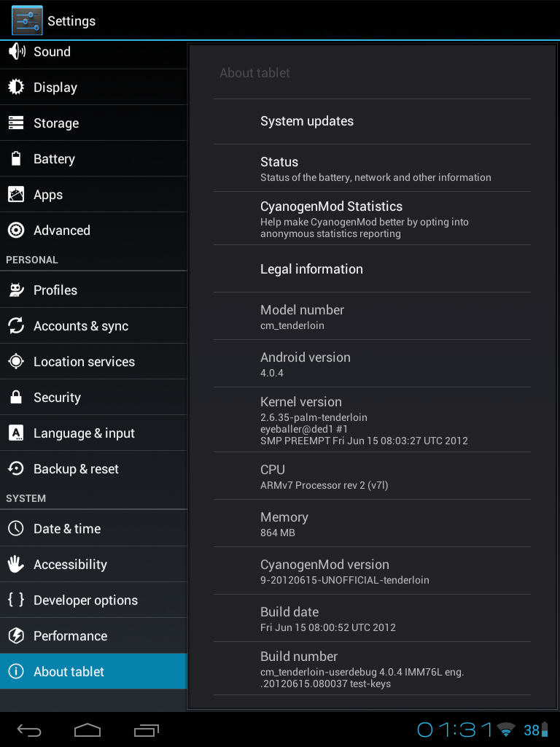Open the Apps settings section
This screenshot has height=747, width=560.
click(93, 194)
